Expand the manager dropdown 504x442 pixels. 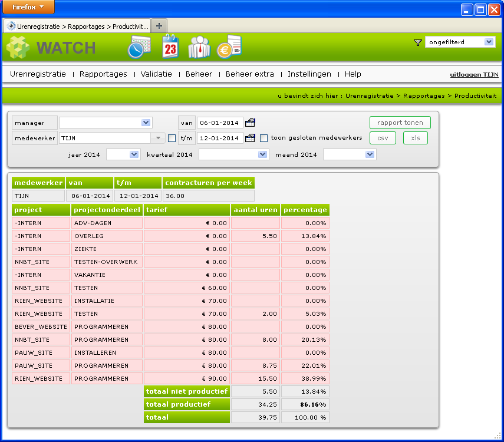pyautogui.click(x=146, y=123)
